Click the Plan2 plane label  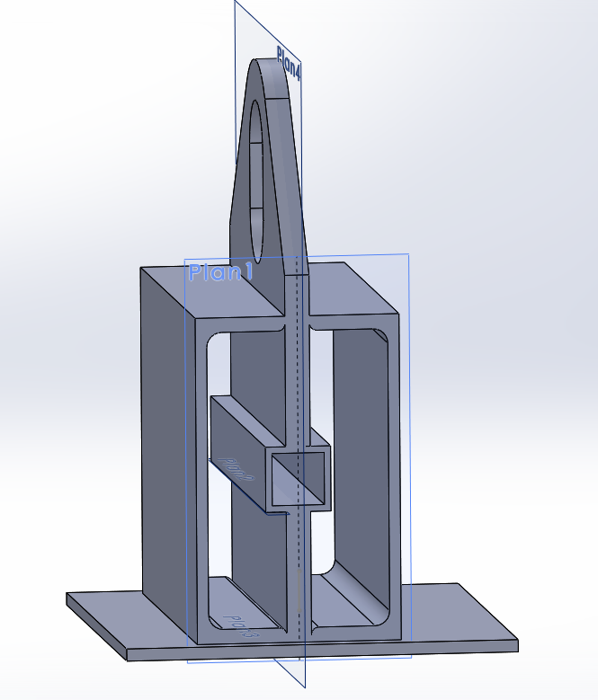(x=237, y=469)
